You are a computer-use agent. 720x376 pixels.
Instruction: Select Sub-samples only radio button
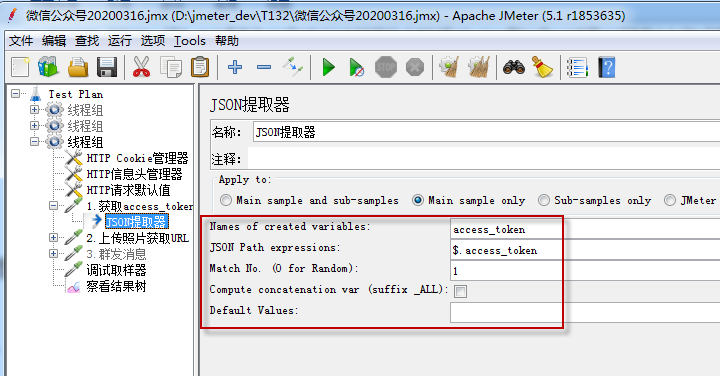pyautogui.click(x=544, y=200)
